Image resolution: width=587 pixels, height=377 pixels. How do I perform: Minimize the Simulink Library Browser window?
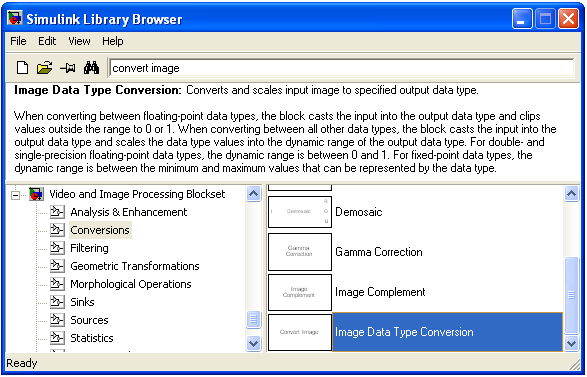(521, 19)
